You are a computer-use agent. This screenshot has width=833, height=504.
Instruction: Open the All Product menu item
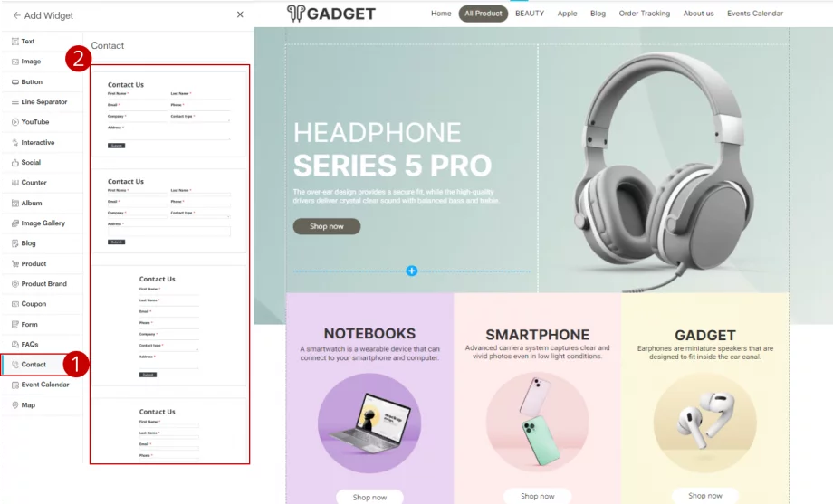(483, 14)
